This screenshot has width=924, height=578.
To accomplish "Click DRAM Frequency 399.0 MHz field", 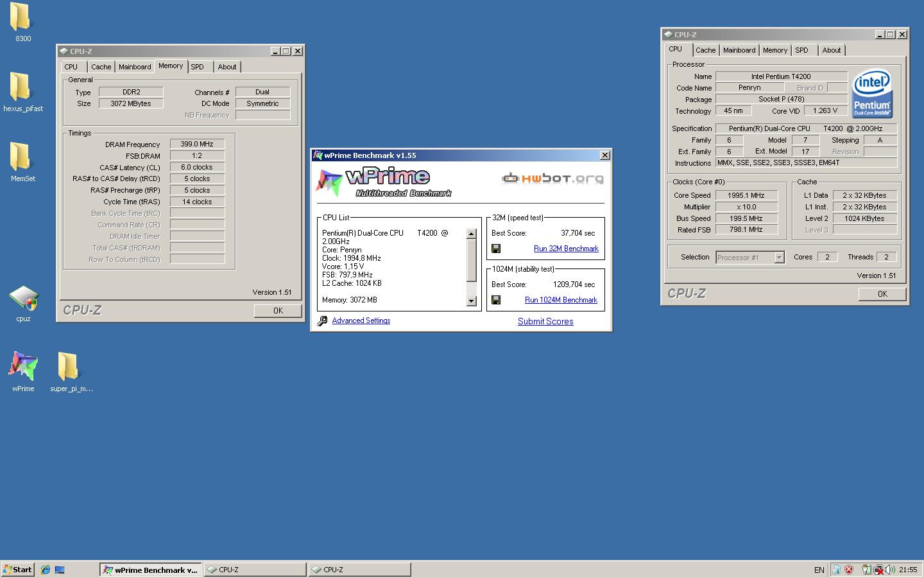I will tap(197, 144).
